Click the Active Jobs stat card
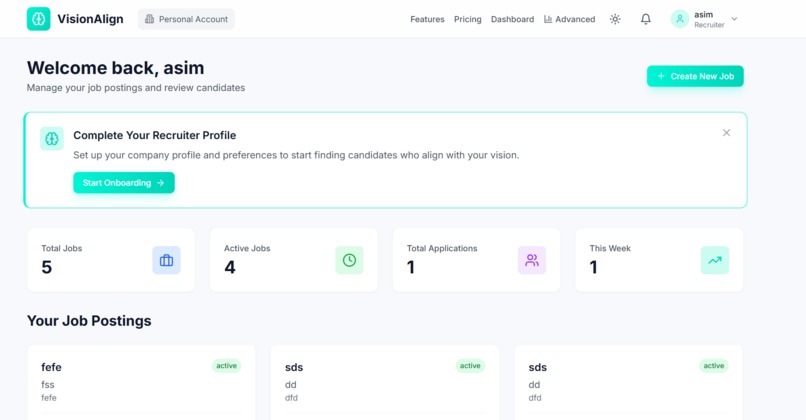Screen dimensions: 806x420 pos(294,260)
